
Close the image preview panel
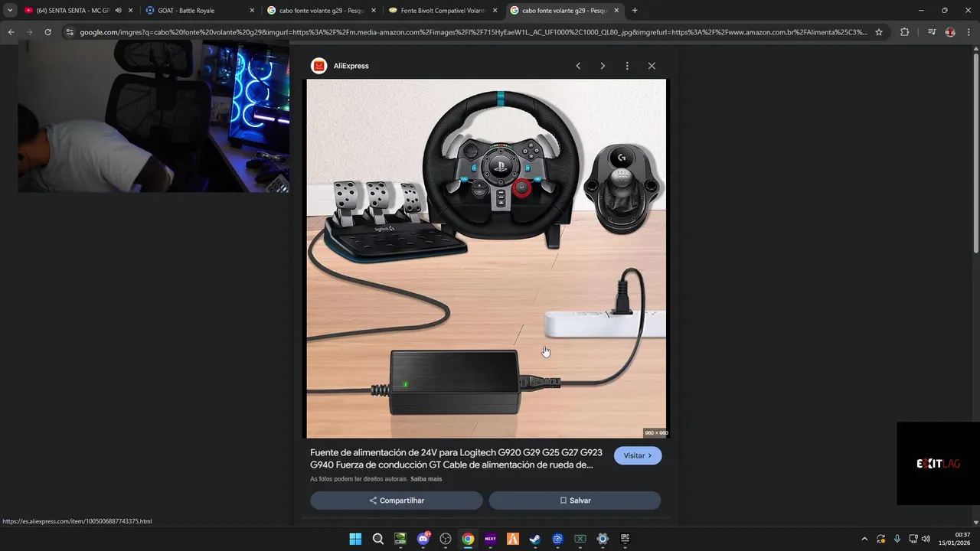pyautogui.click(x=652, y=66)
